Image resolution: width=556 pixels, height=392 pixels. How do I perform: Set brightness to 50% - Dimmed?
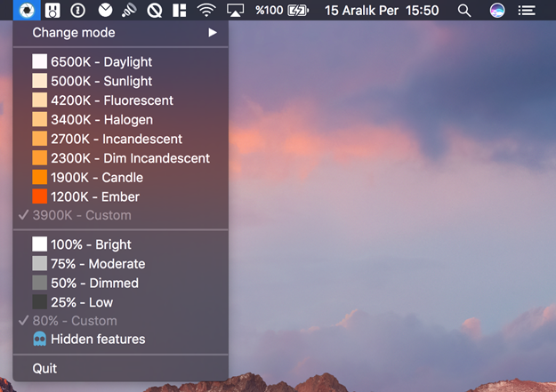coord(94,283)
